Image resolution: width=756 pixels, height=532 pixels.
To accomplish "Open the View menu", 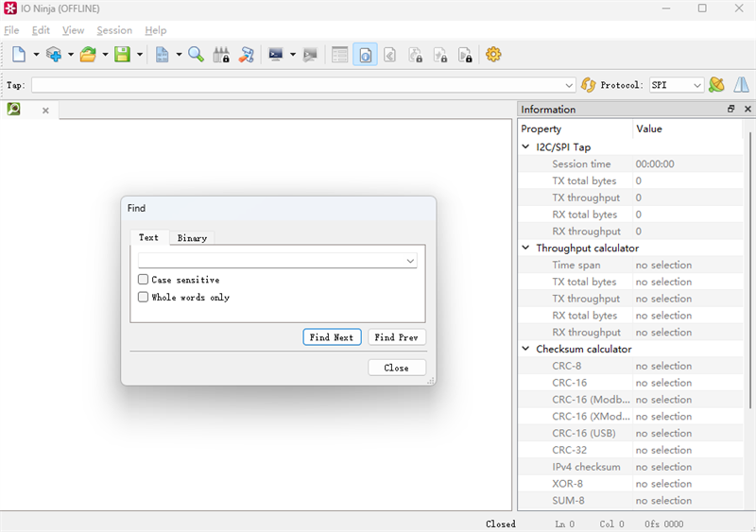I will [x=74, y=30].
